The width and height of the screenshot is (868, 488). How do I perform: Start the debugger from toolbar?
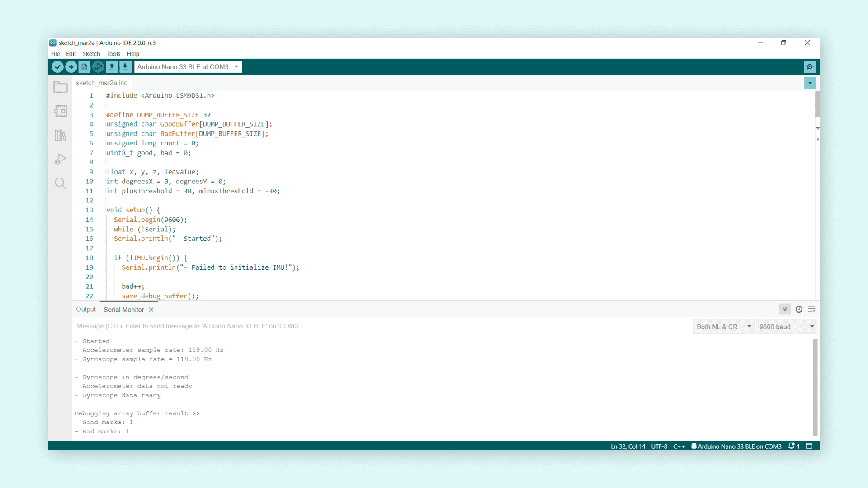click(98, 67)
